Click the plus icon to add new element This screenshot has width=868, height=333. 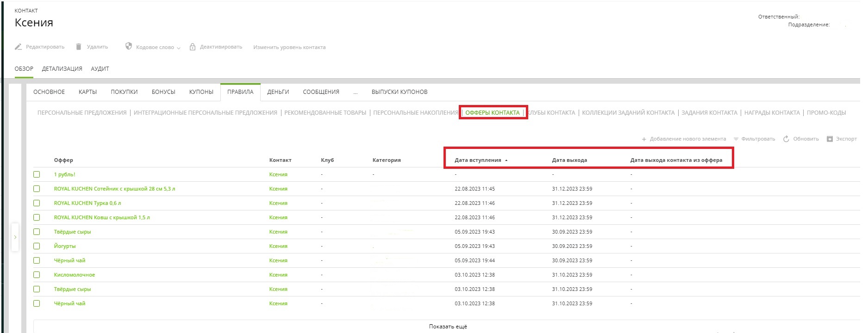(643, 139)
